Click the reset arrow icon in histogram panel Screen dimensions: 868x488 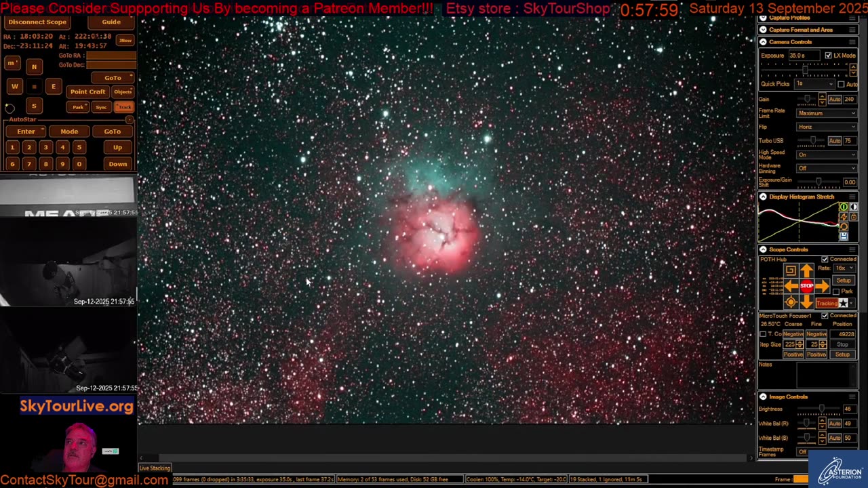[844, 226]
